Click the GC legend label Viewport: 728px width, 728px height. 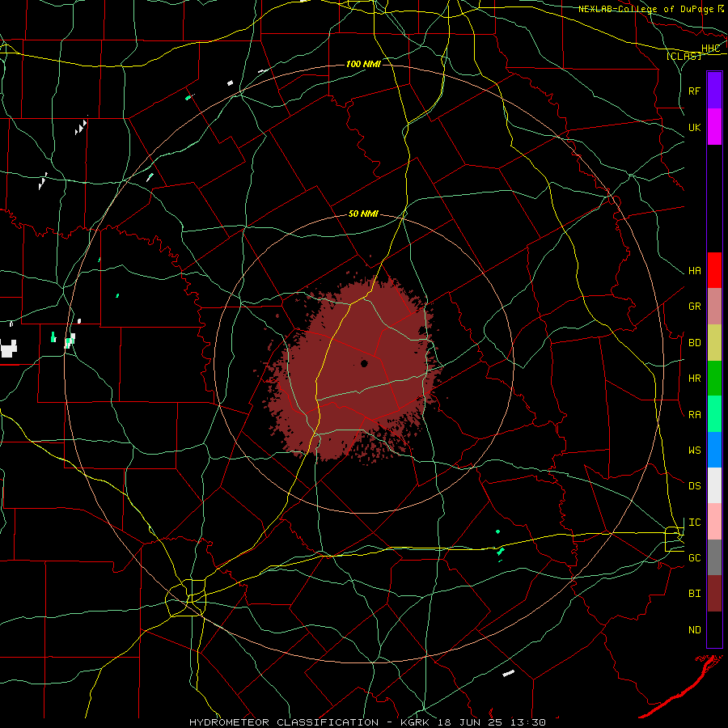click(694, 558)
